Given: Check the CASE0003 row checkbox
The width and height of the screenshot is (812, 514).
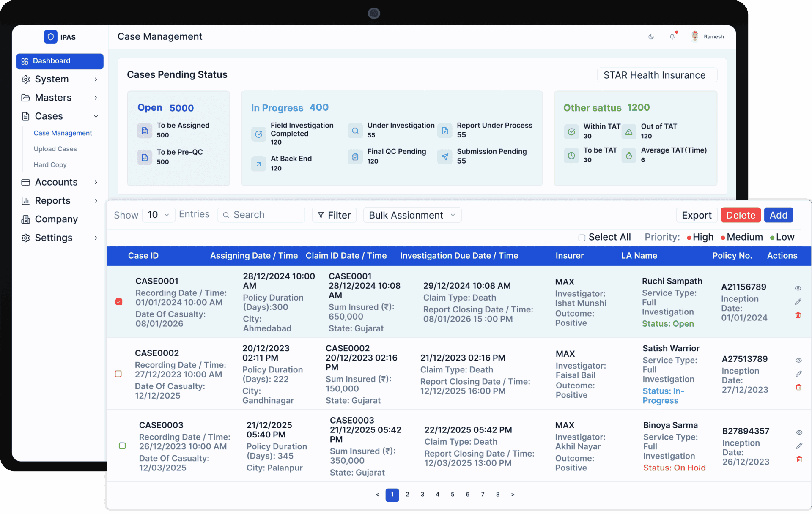Looking at the screenshot, I should click(122, 446).
